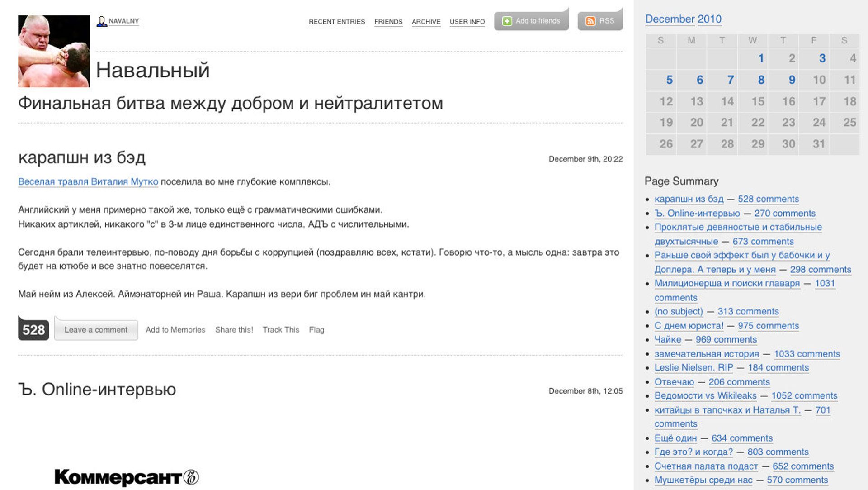Open the ARCHIVE menu item
The height and width of the screenshot is (490, 868).
[426, 21]
